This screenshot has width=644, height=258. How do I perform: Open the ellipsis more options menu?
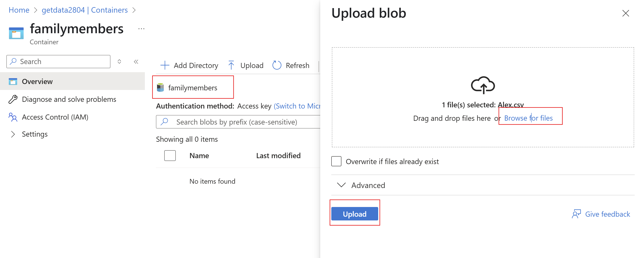141,29
